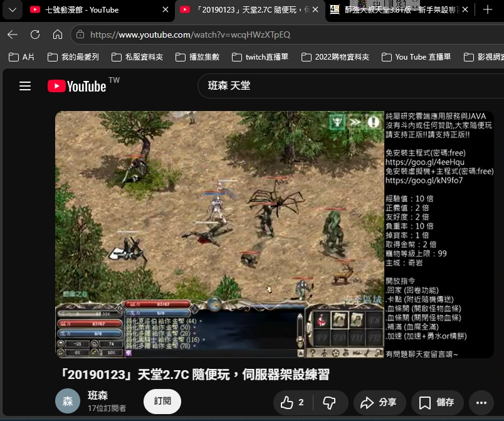Click the in-game question mark help icon
Screen dimensions: 504x421
pyautogui.click(x=312, y=353)
